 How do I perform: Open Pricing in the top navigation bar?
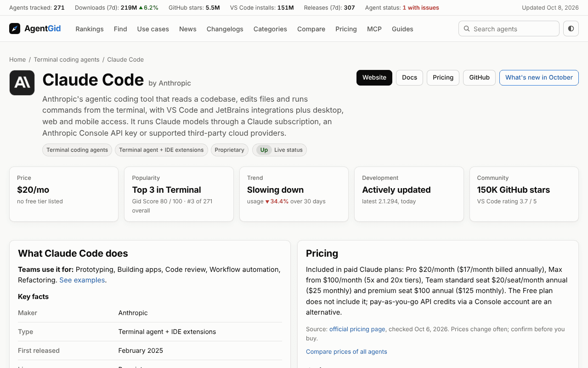[x=346, y=29]
